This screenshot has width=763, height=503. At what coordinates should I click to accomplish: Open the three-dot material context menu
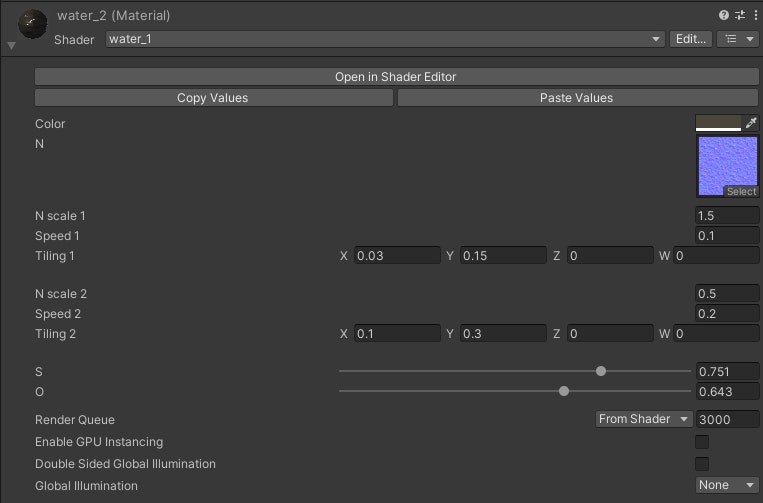pos(755,15)
